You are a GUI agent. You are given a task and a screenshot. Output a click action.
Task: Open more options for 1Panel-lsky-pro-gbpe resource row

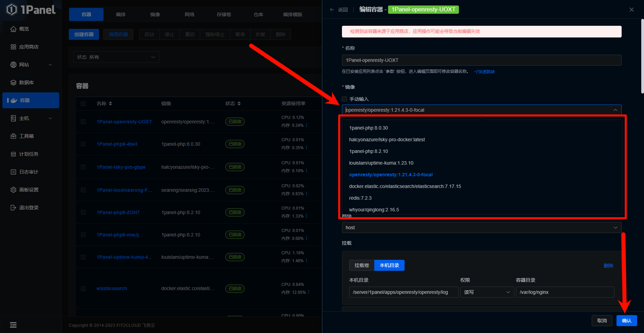tap(307, 171)
